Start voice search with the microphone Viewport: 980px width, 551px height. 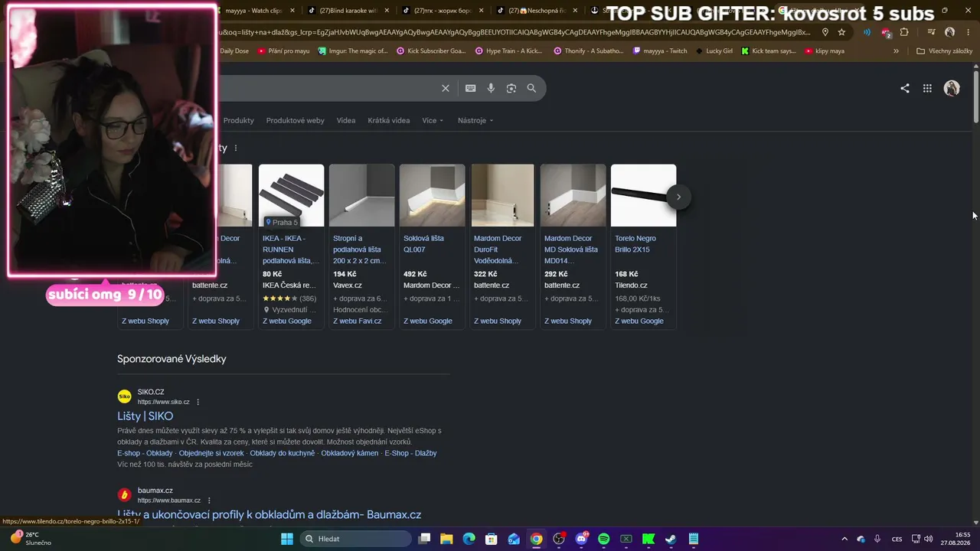(x=491, y=88)
